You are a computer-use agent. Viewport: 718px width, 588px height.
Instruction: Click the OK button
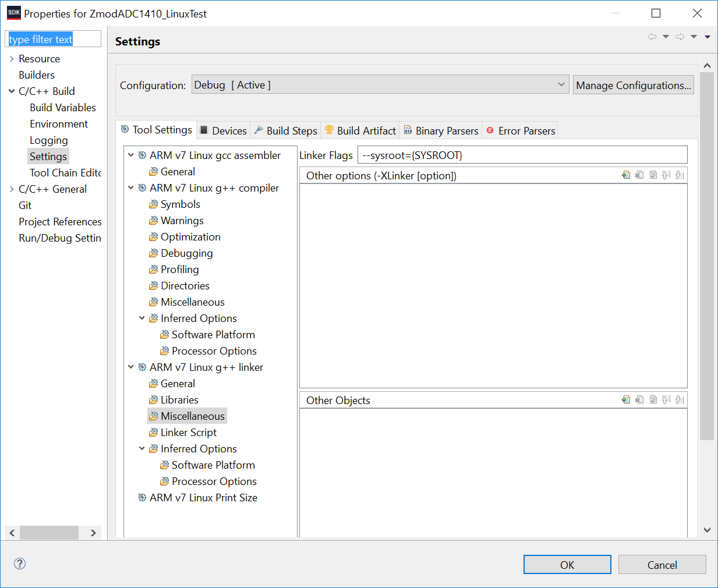click(567, 565)
